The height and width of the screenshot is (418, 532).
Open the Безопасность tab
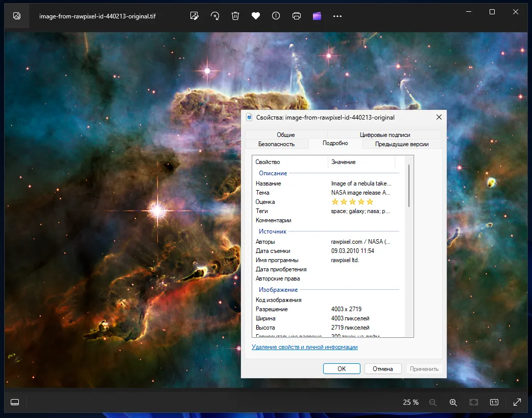276,144
